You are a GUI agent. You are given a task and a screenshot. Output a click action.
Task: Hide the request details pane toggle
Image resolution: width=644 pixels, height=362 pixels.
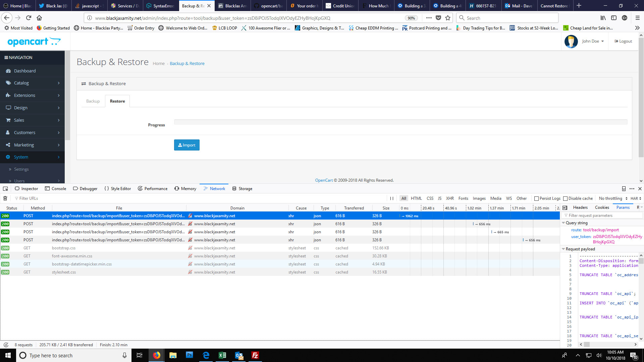coord(565,208)
